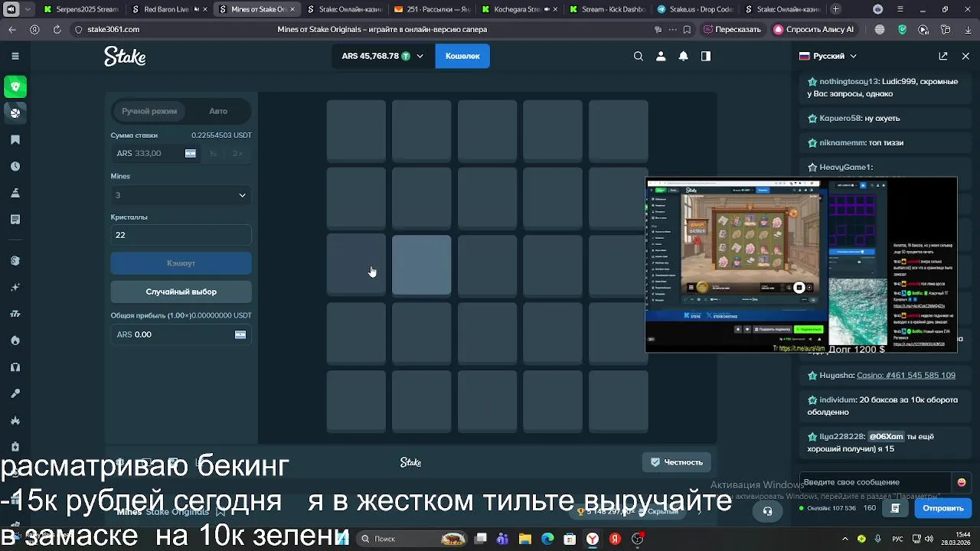Click the «Кэшаут» button
The width and height of the screenshot is (980, 551).
[x=181, y=263]
